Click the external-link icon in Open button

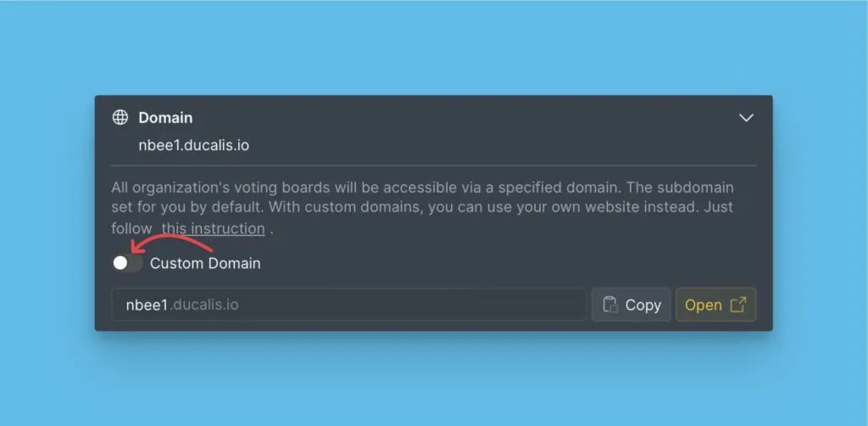[737, 305]
